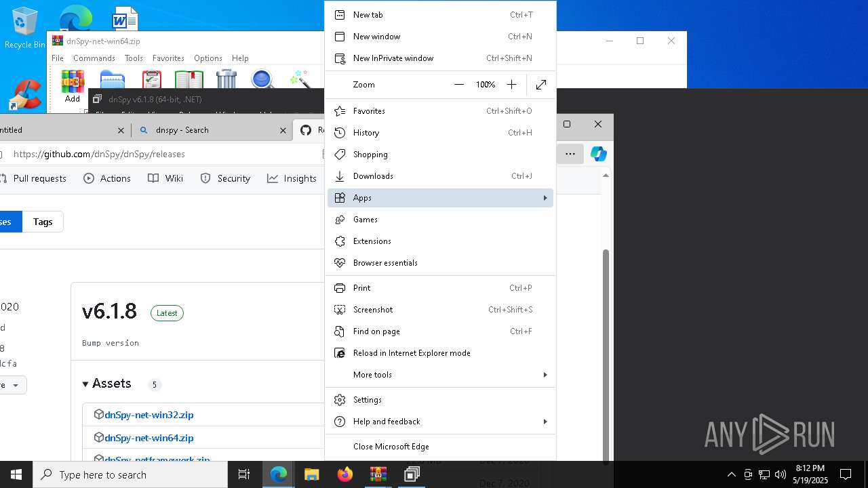
Task: Click the Windows Start button
Action: tap(16, 474)
